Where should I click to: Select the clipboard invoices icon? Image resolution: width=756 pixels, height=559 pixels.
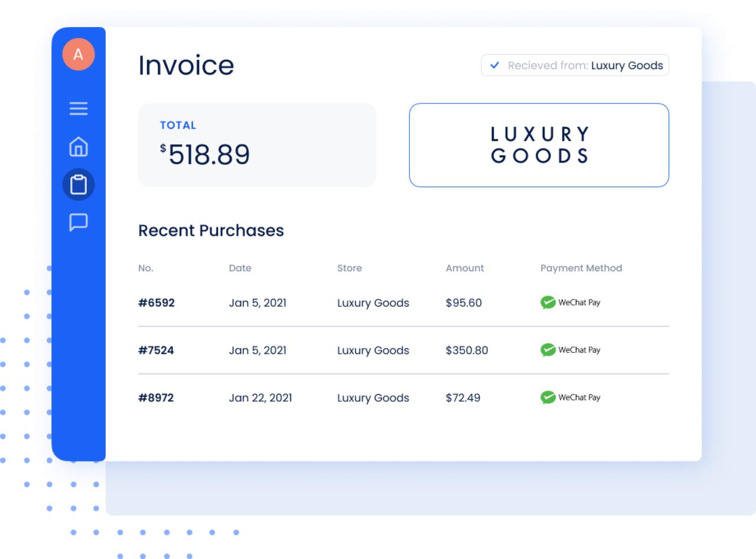[79, 185]
